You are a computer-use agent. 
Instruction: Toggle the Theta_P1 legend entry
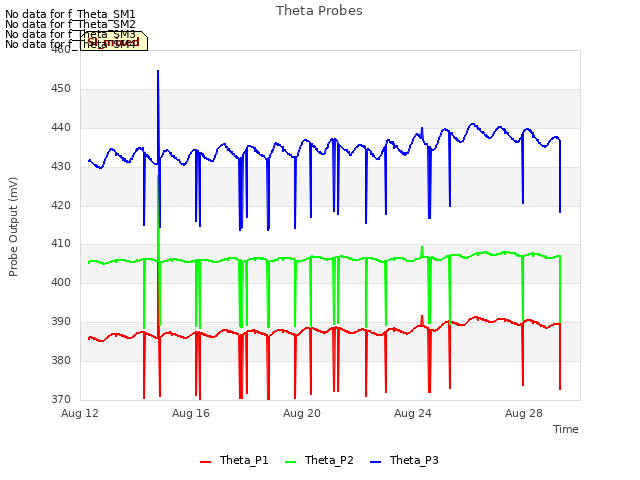click(x=234, y=460)
